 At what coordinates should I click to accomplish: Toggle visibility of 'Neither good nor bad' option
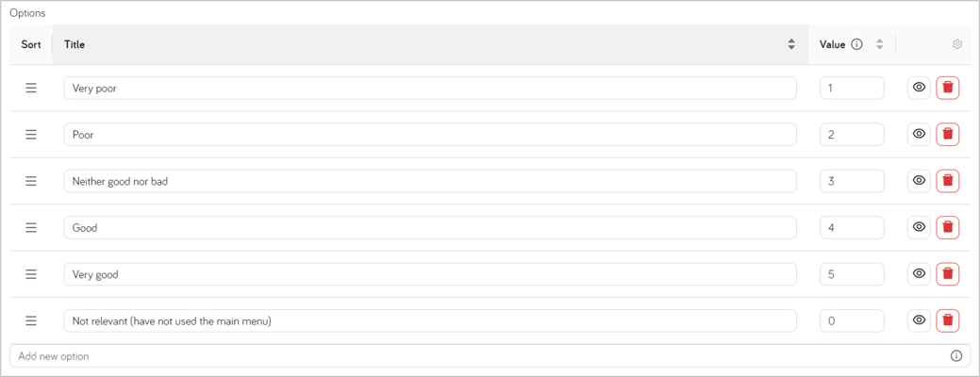tap(919, 181)
